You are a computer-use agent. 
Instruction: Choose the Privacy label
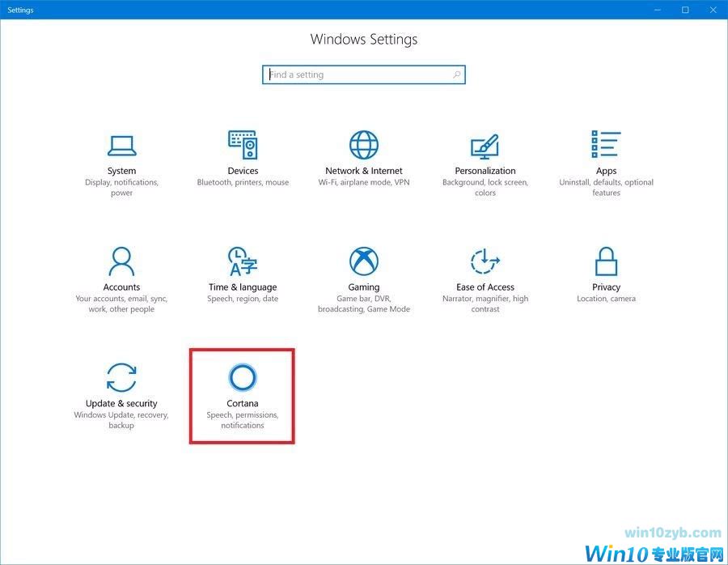click(x=607, y=287)
